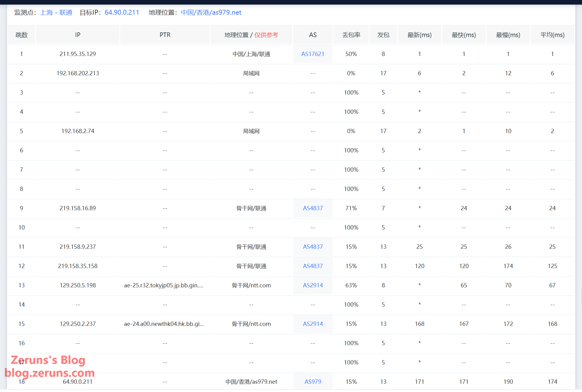582x392 pixels.
Task: Click AS2914 link in the 129.250.2.237 row
Action: tap(312, 324)
